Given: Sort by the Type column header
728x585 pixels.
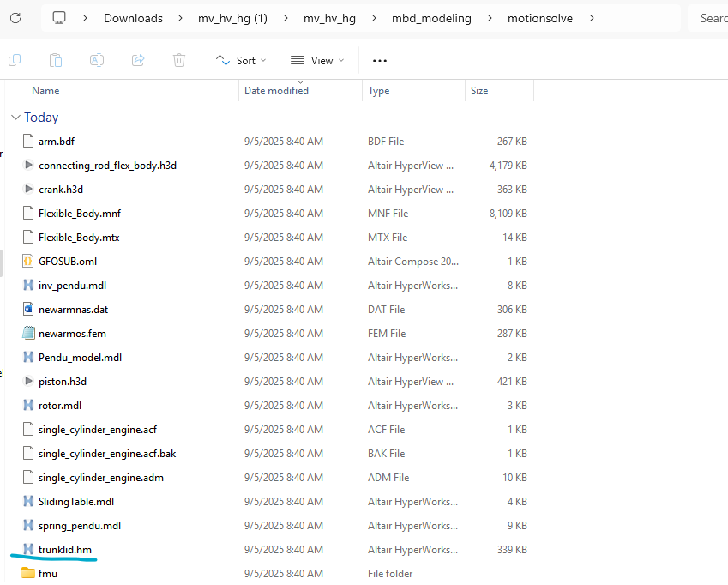Looking at the screenshot, I should click(378, 91).
